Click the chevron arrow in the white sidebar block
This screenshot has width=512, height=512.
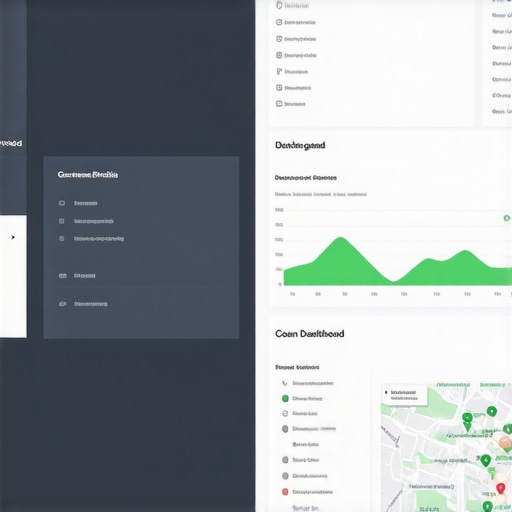(13, 237)
